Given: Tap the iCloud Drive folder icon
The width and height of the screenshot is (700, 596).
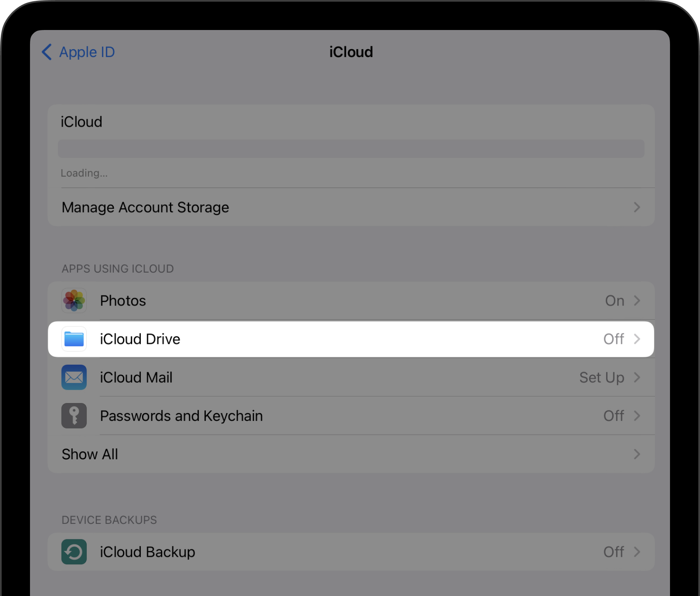Looking at the screenshot, I should click(74, 339).
